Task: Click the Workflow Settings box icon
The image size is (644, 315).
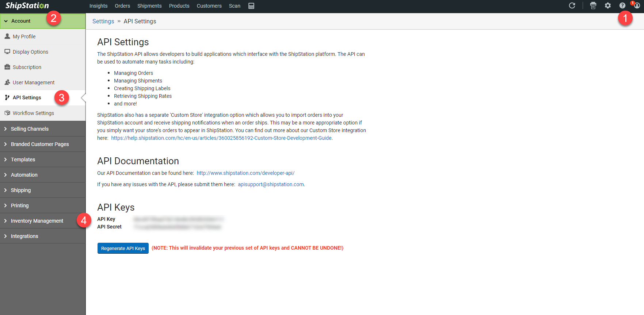Action: point(7,113)
